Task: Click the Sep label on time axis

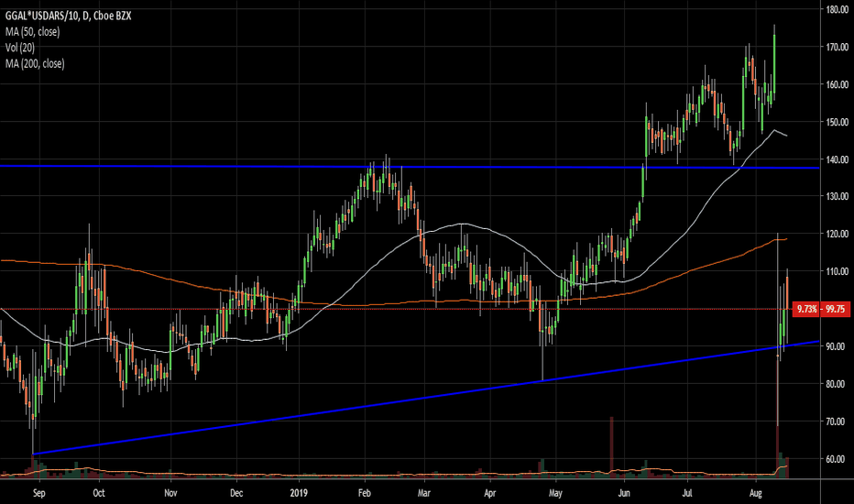Action: (x=38, y=493)
